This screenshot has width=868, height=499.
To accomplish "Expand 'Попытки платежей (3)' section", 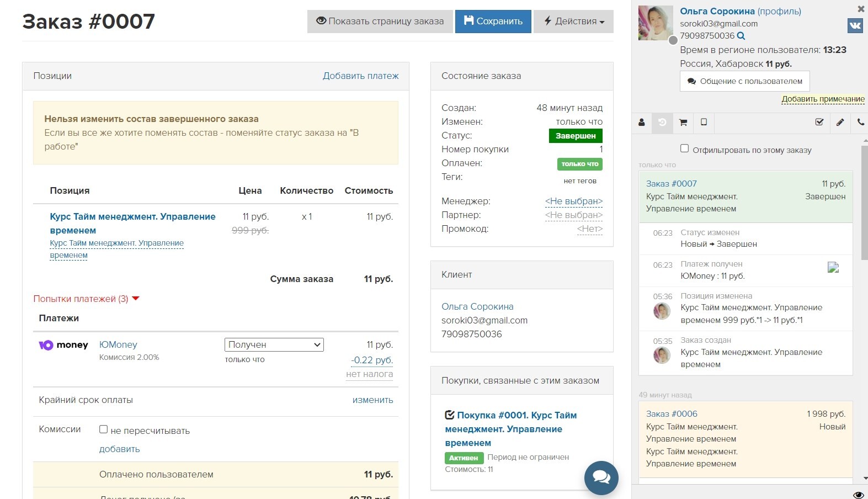I will (x=86, y=299).
